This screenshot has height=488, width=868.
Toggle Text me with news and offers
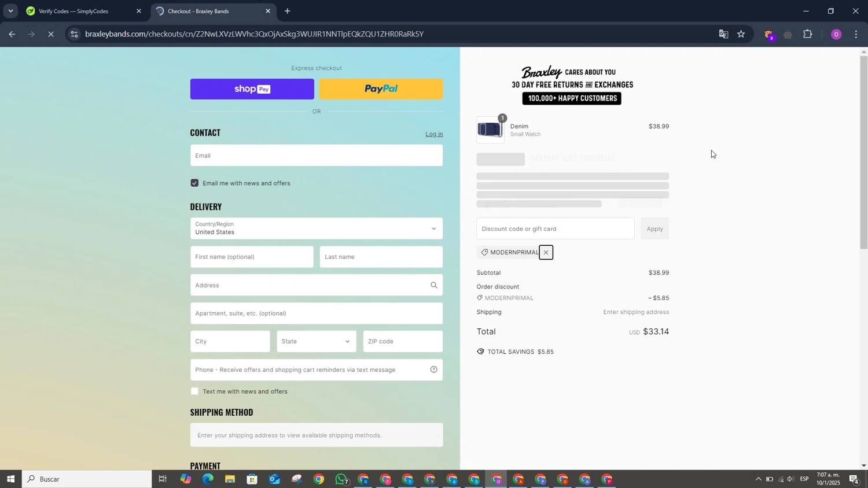coord(194,391)
